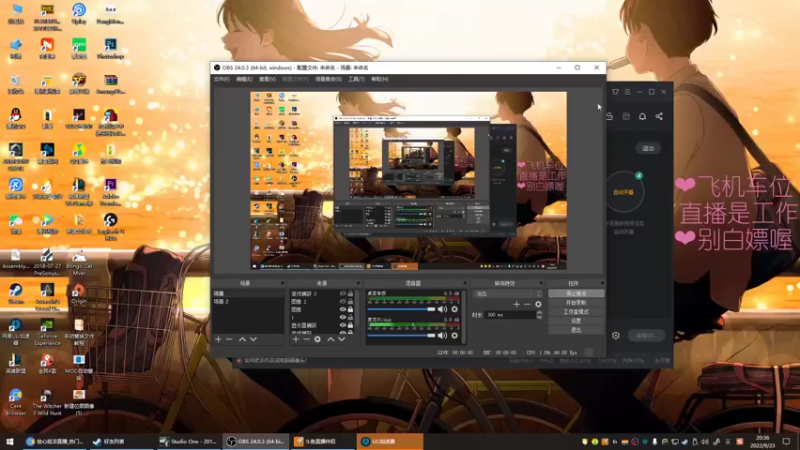
Task: Open source properties gear in Sources panel
Action: click(x=317, y=339)
